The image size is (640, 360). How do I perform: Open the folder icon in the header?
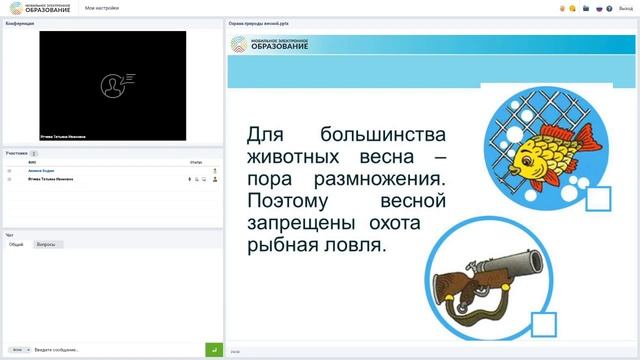586,9
